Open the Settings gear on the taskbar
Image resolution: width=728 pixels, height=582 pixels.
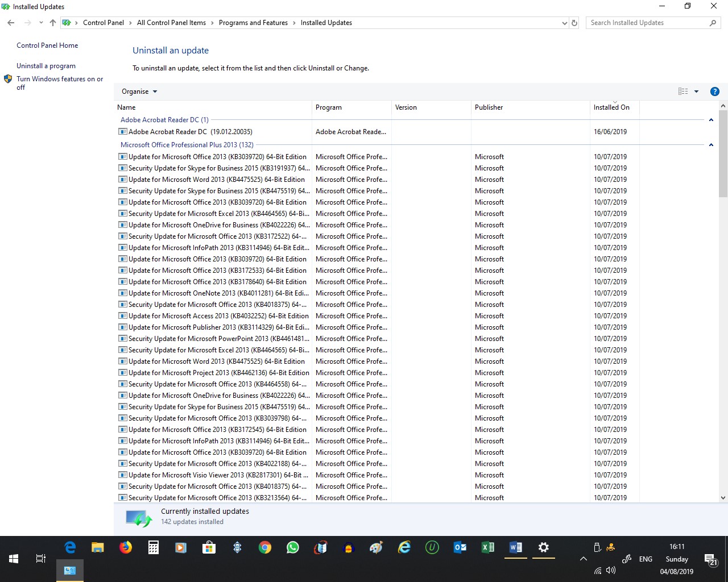(x=544, y=547)
